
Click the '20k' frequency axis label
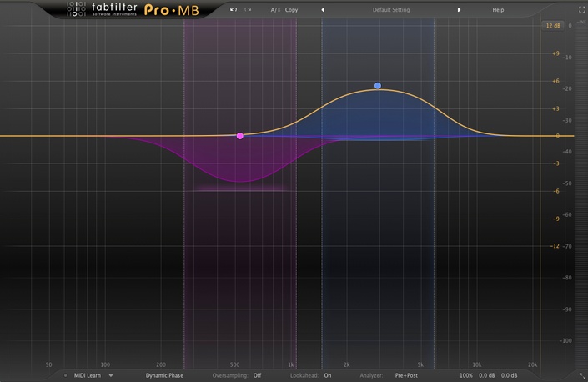532,364
